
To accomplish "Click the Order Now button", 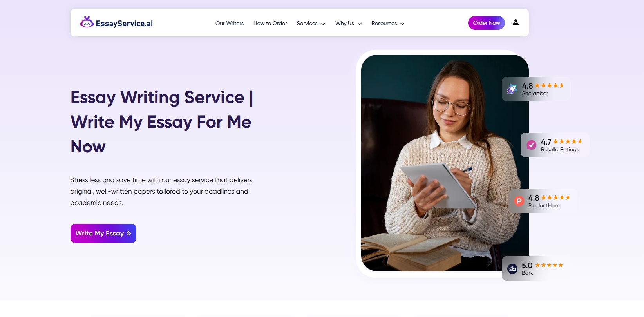I will tap(487, 23).
